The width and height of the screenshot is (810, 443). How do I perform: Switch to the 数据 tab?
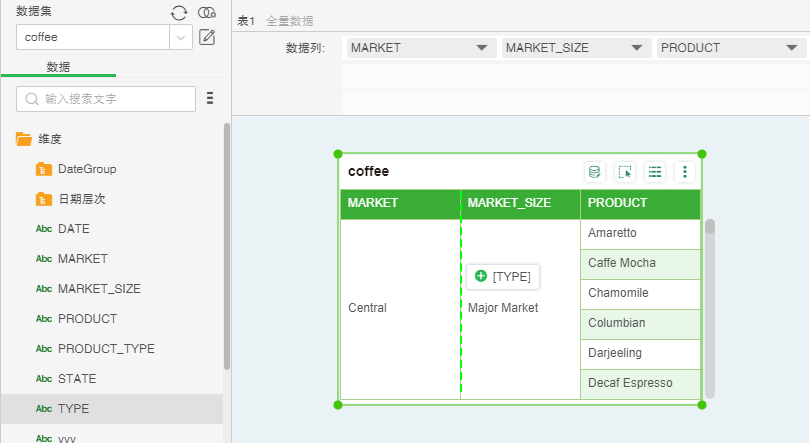pos(58,67)
